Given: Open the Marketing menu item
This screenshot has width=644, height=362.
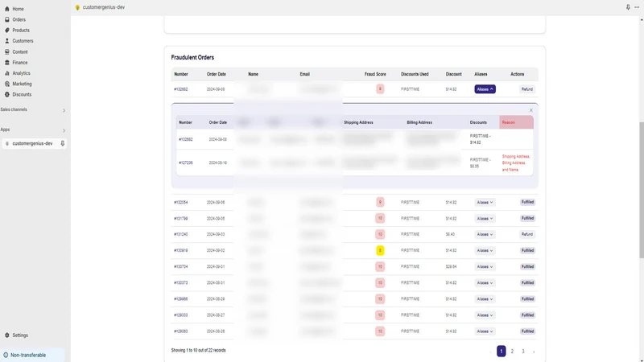Looking at the screenshot, I should 22,84.
